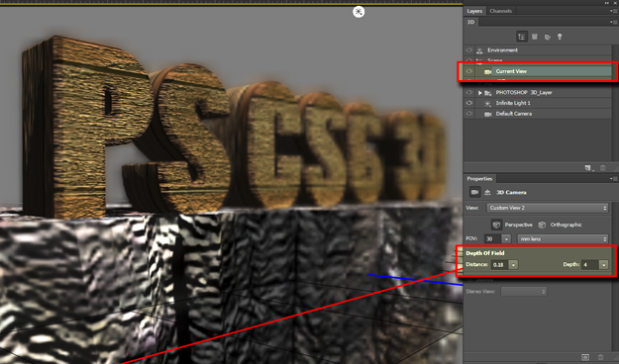
Task: Filter 3D panel by lights icon
Action: [560, 37]
